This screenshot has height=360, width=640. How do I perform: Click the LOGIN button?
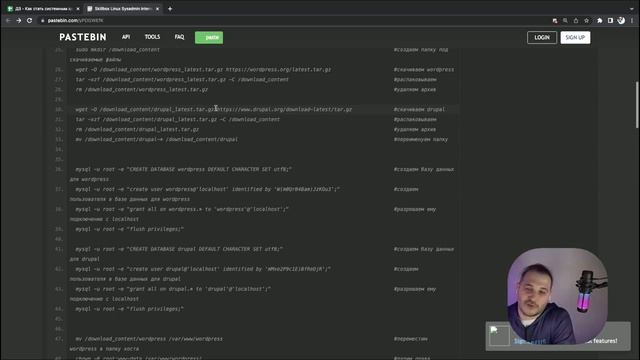click(x=542, y=38)
